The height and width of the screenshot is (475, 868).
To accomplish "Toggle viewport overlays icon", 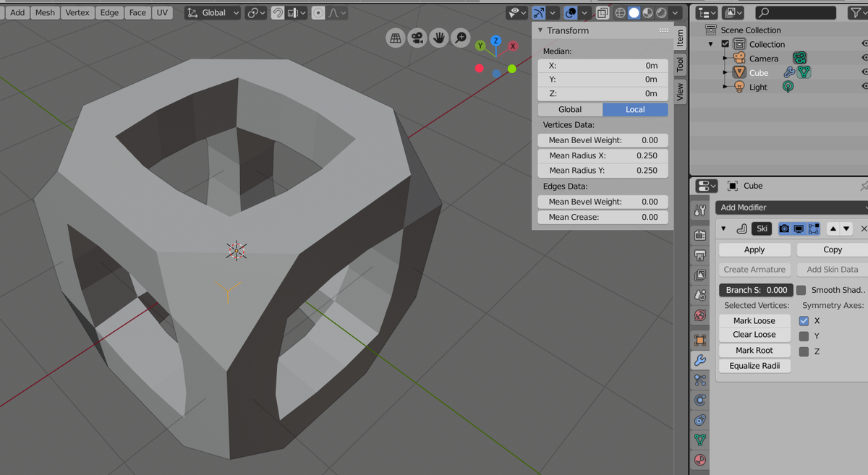I will [571, 13].
